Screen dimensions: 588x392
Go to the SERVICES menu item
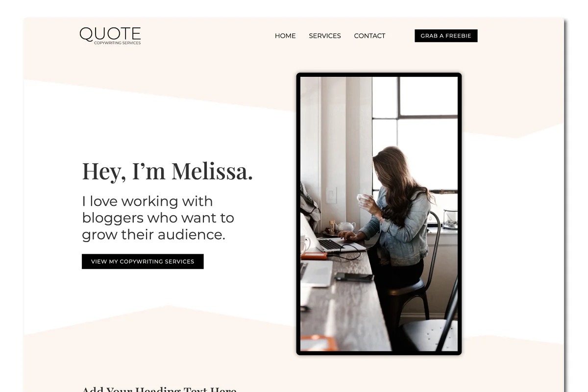tap(325, 36)
